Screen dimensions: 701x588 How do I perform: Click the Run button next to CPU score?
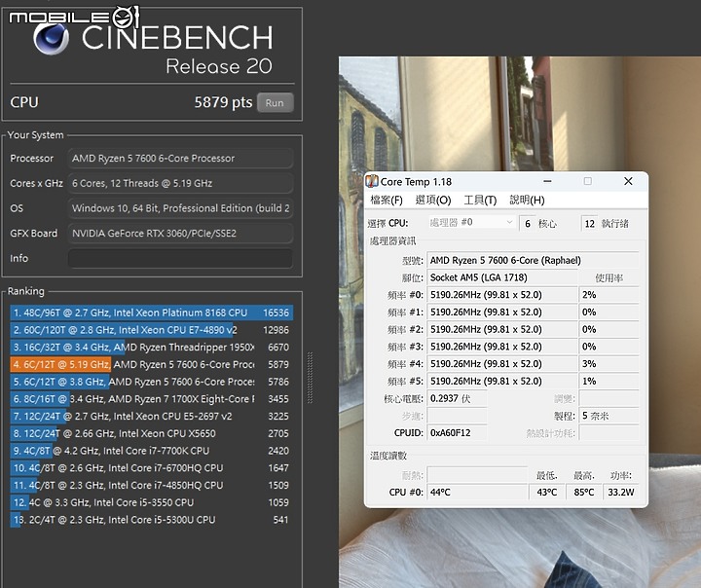(275, 103)
